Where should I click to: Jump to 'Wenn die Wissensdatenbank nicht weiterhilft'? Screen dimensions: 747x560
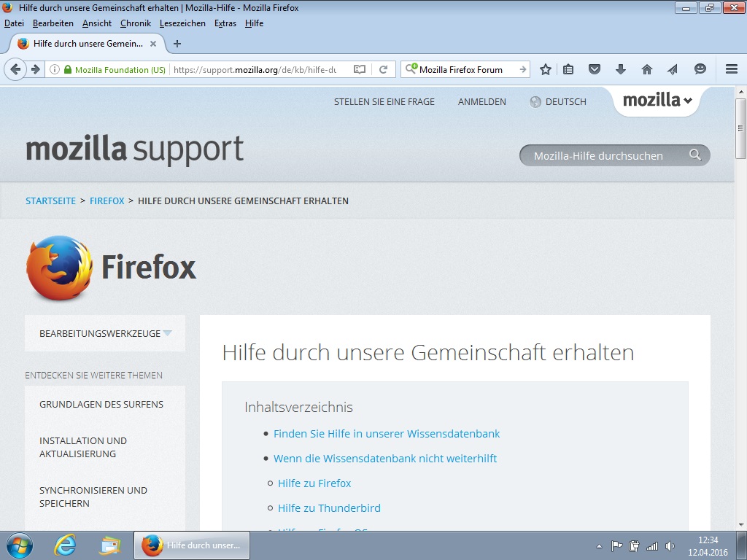(385, 459)
